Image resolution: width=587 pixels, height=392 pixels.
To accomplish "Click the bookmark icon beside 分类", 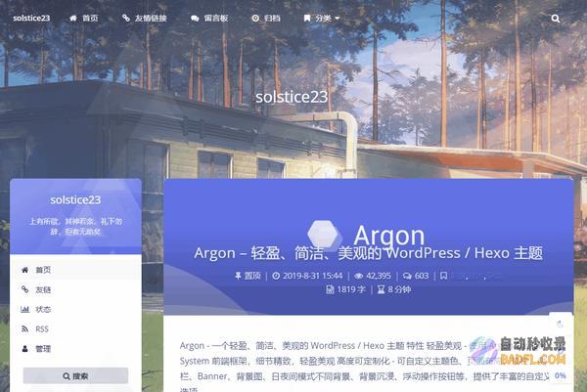I will tap(307, 18).
